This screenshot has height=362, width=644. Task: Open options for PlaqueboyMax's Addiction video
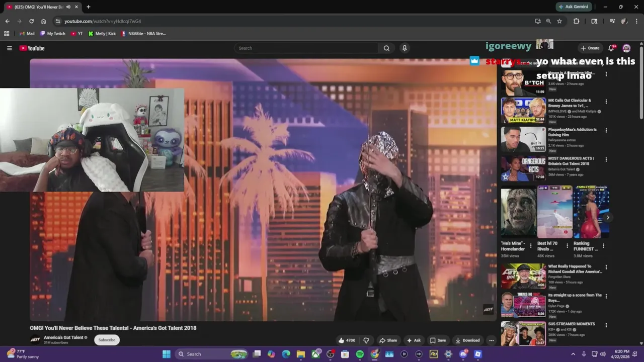point(606,131)
